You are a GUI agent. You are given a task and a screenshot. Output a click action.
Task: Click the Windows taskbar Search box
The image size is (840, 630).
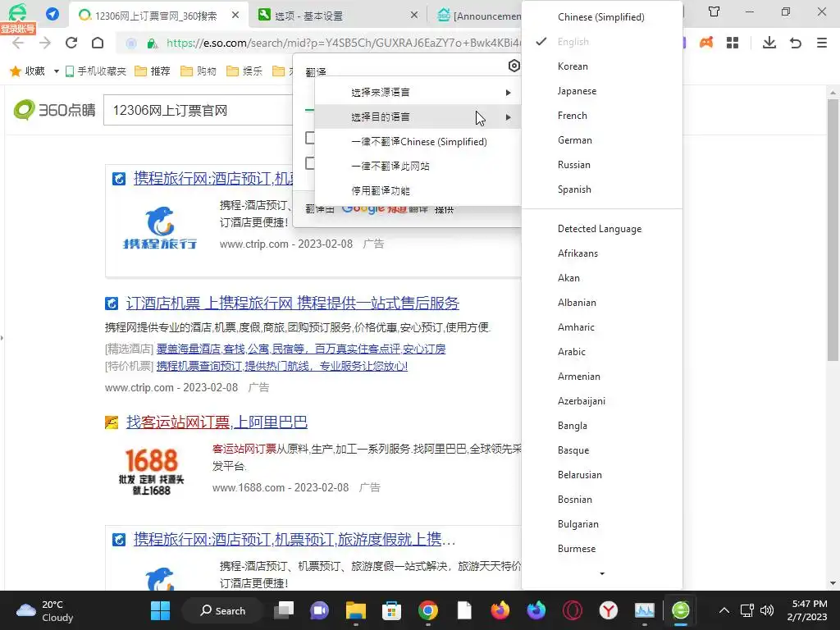[222, 610]
